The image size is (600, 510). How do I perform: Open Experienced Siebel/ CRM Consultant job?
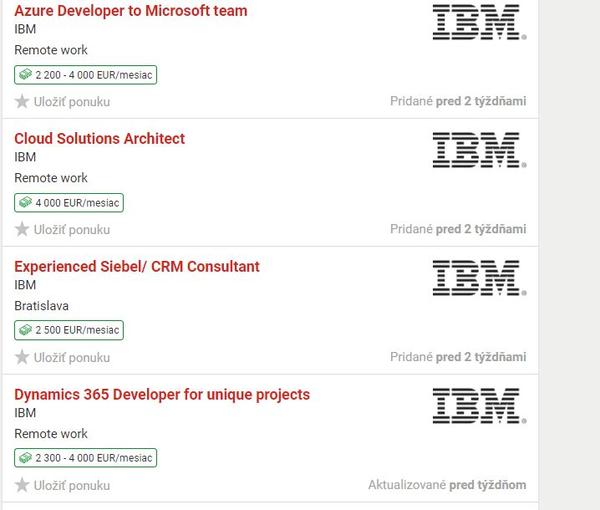click(137, 267)
